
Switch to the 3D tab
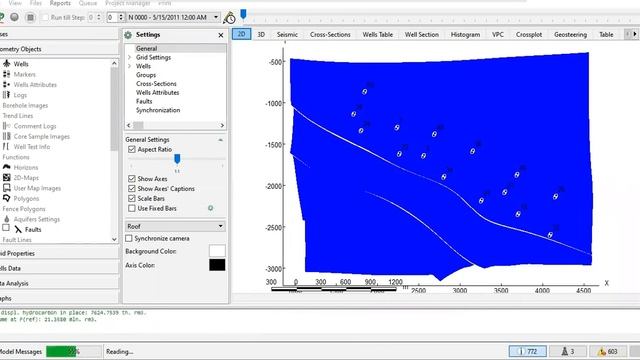coord(261,35)
